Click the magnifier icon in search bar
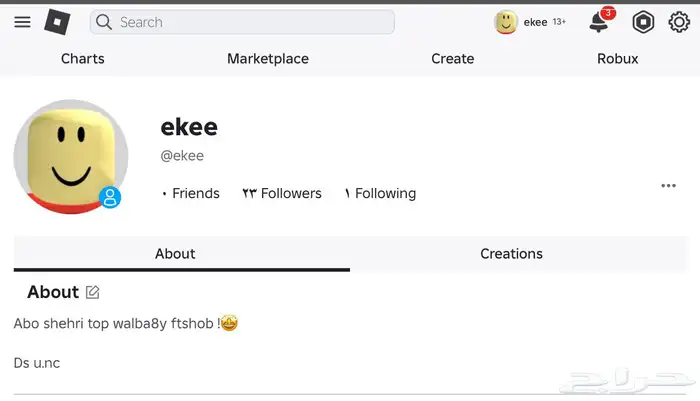Screen dimensions: 700x401 [x=103, y=22]
